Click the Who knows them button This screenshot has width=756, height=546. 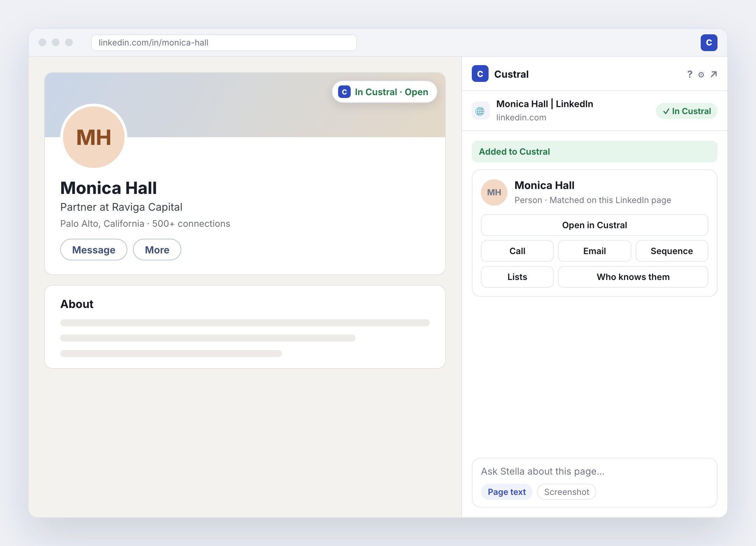[633, 277]
